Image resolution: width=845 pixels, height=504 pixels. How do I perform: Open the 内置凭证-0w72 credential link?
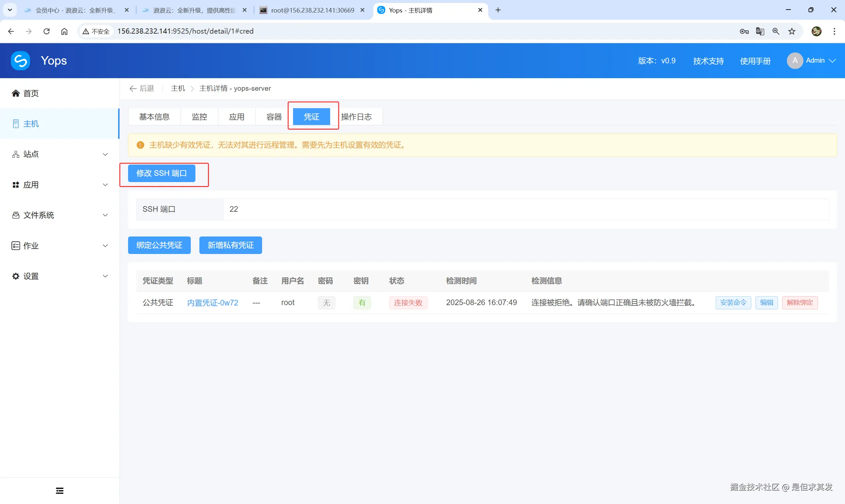(212, 302)
